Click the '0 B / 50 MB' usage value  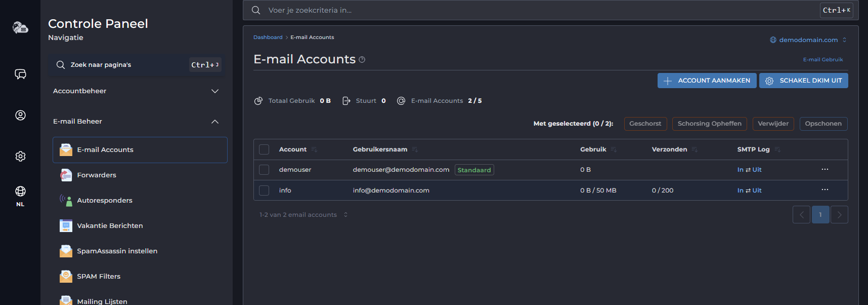tap(598, 190)
